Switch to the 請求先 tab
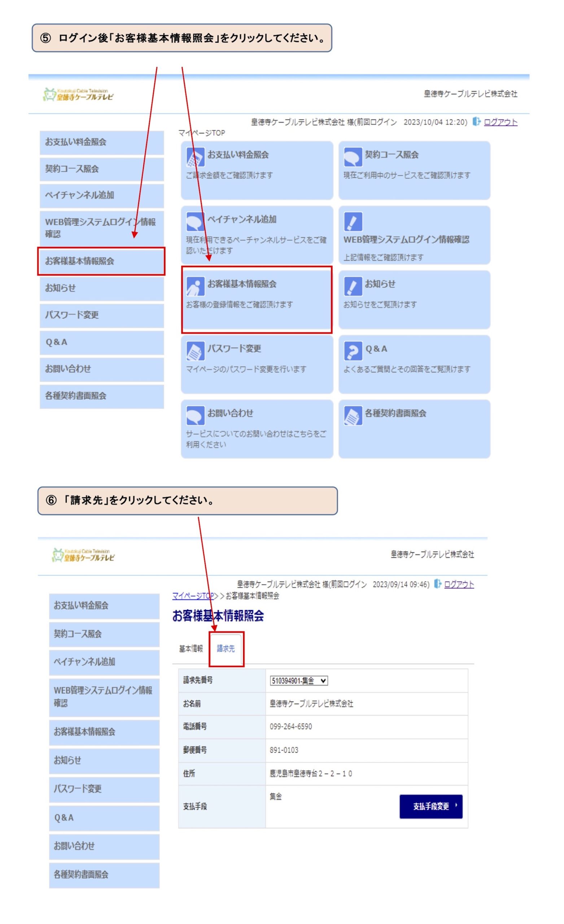Image resolution: width=564 pixels, height=924 pixels. [x=226, y=649]
